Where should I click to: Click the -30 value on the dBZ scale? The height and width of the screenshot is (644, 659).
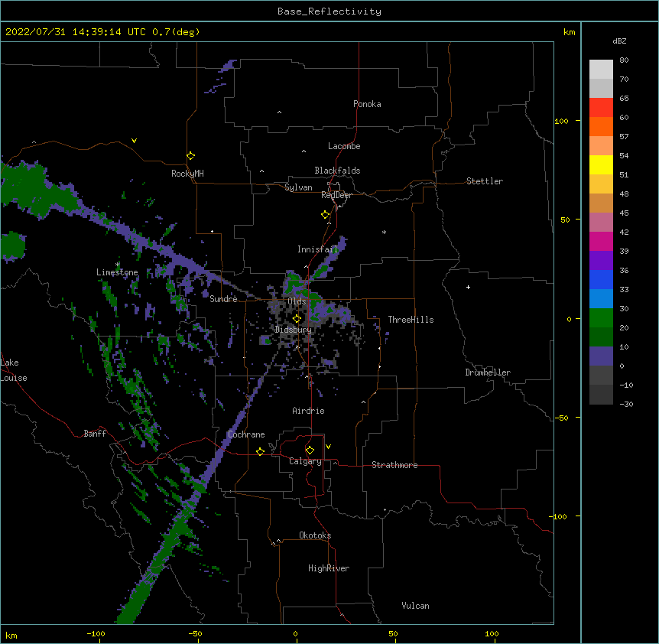[x=626, y=404]
